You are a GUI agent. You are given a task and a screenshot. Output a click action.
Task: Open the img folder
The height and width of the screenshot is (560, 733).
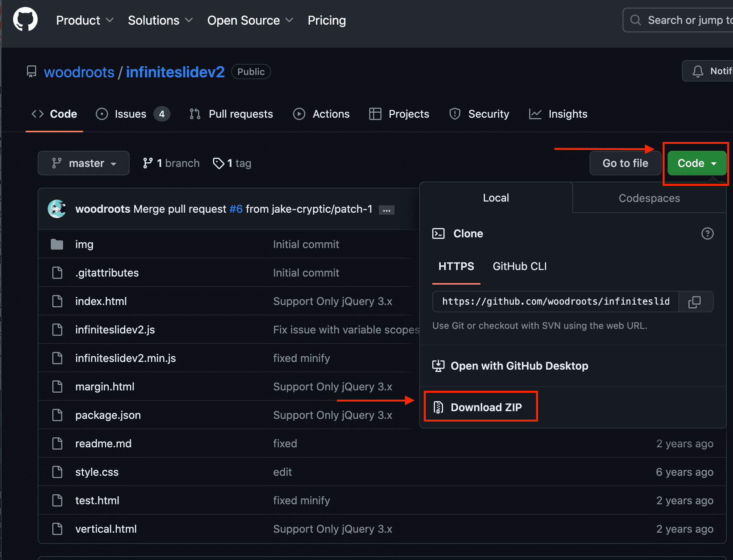[x=84, y=244]
